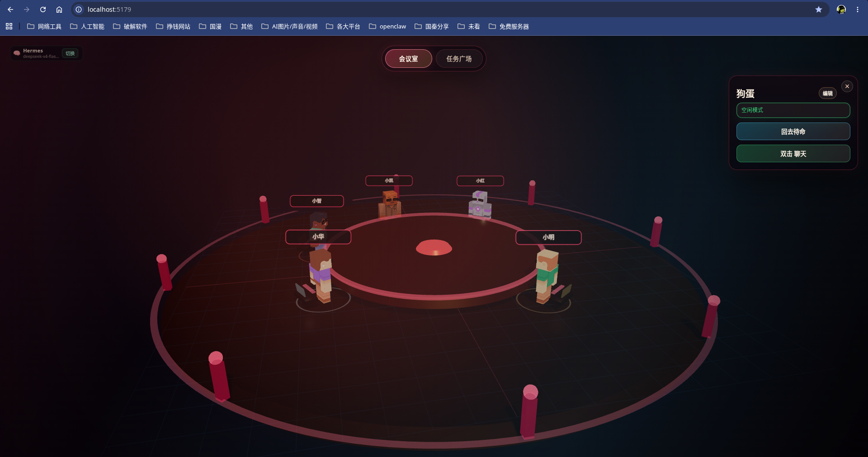The width and height of the screenshot is (868, 457).
Task: Open the 人工智能 bookmark folder
Action: (x=87, y=27)
